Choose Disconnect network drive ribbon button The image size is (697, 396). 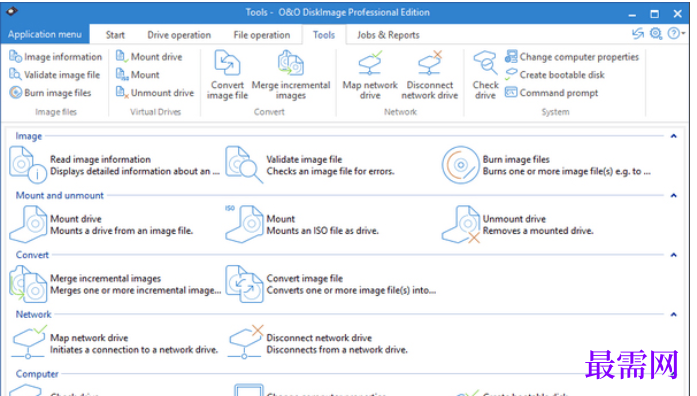pyautogui.click(x=429, y=75)
